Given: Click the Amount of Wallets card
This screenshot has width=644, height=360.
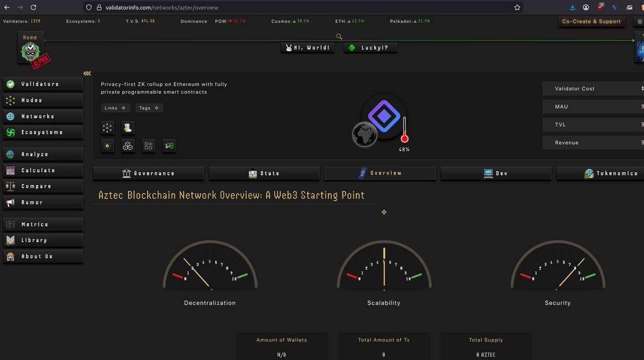Looking at the screenshot, I should point(282,347).
